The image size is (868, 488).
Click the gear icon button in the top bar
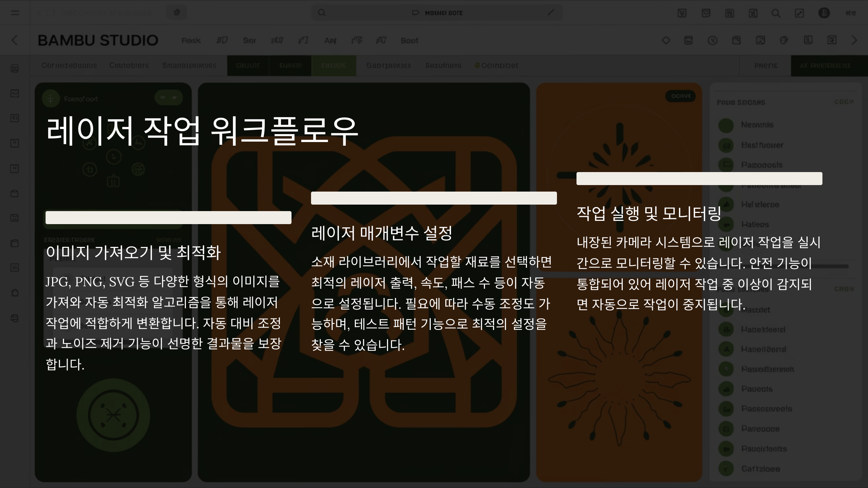[177, 13]
